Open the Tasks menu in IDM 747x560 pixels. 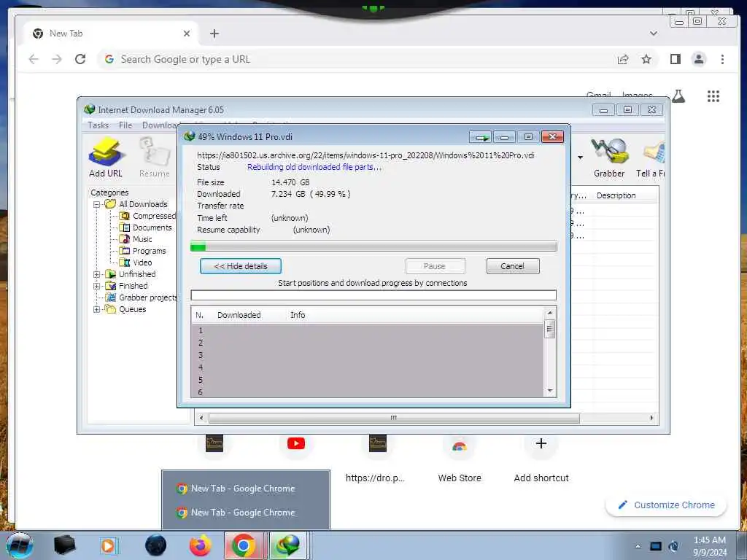tap(98, 125)
